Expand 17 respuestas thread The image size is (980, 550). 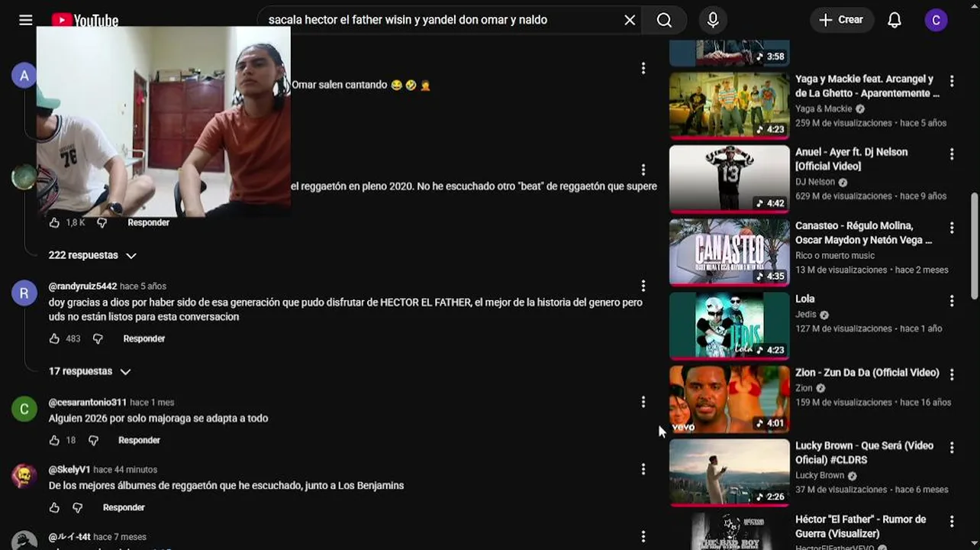[x=90, y=371]
